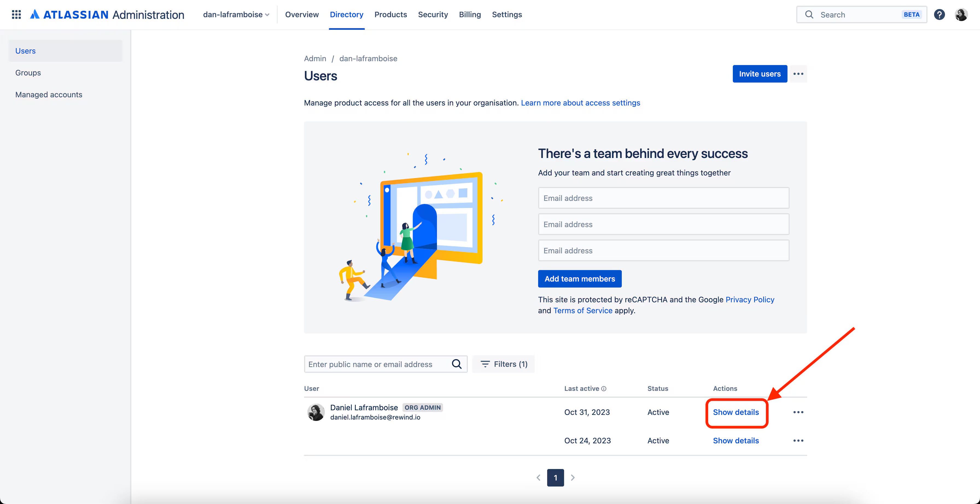Open Learn more about access settings link
Viewport: 980px width, 504px height.
pyautogui.click(x=580, y=103)
